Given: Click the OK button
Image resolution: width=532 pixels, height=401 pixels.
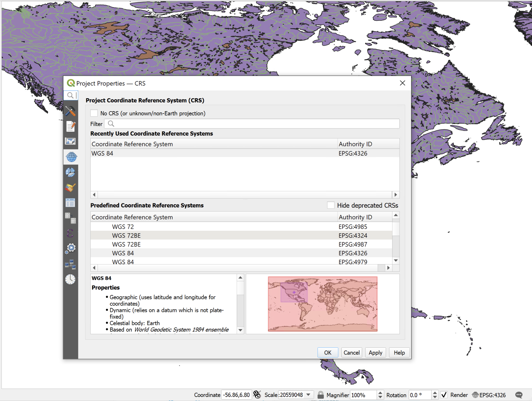Looking at the screenshot, I should coord(328,353).
